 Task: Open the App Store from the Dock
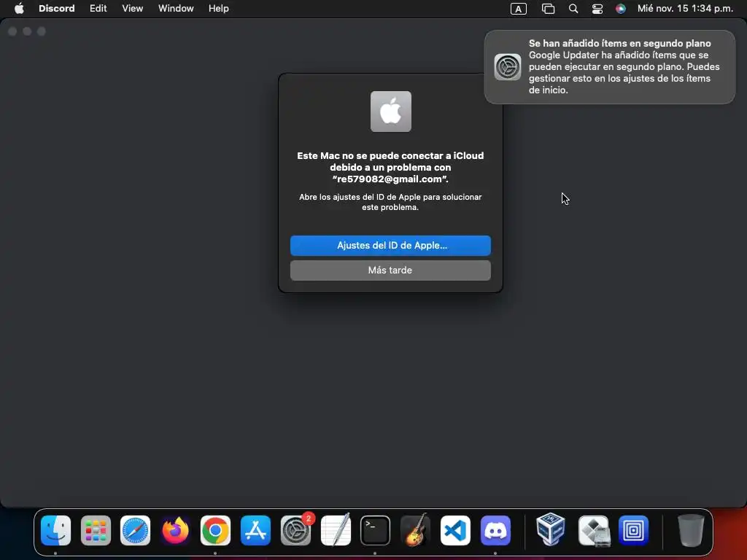point(255,531)
